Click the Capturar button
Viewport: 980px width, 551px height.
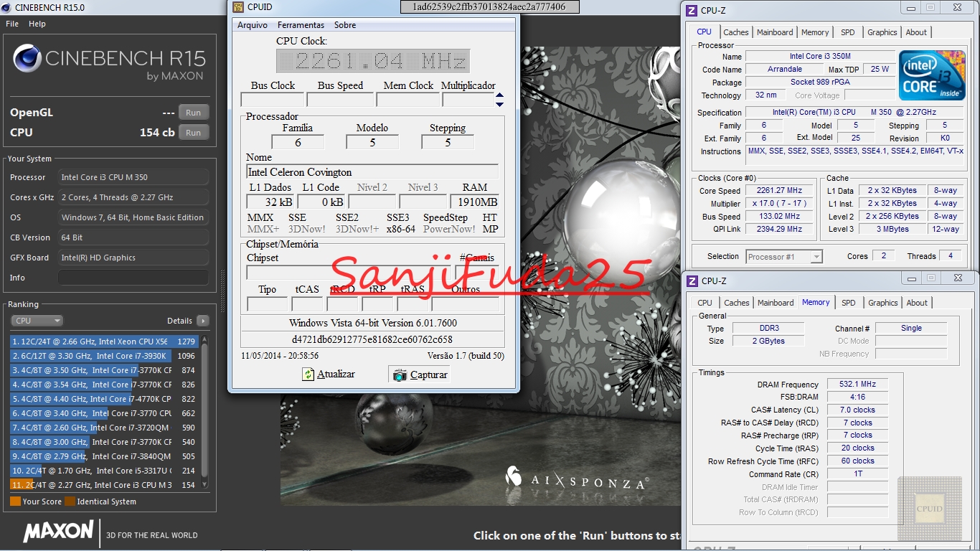tap(419, 375)
